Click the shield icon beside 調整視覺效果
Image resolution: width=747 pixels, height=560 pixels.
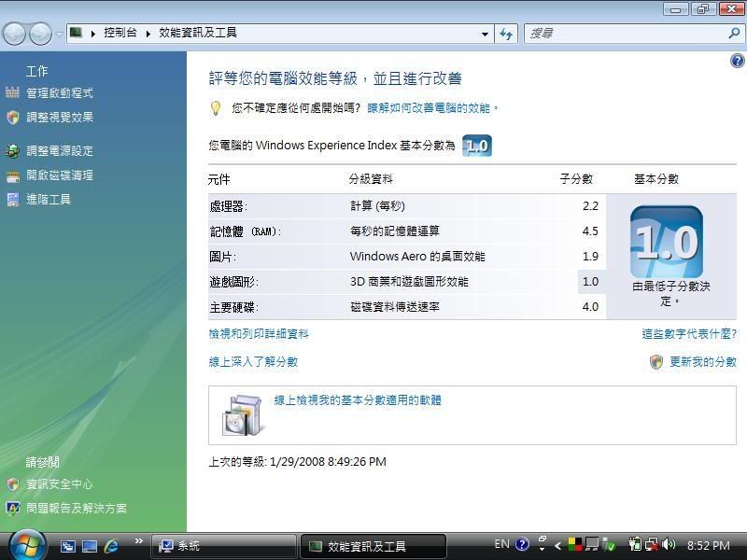point(12,118)
